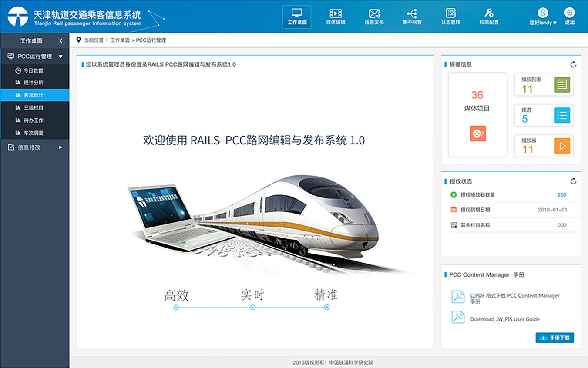Click the 手册下载 download button

(554, 338)
